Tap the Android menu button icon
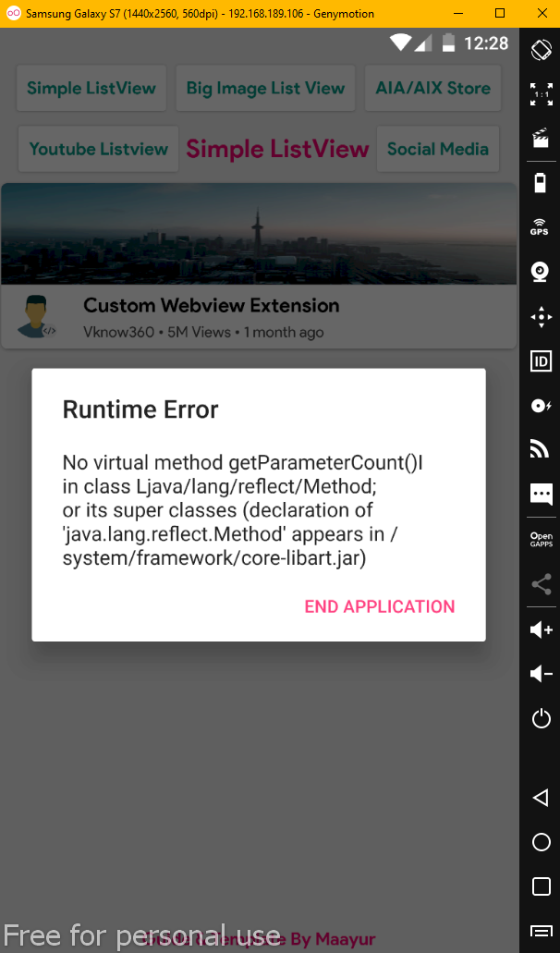 point(541,931)
